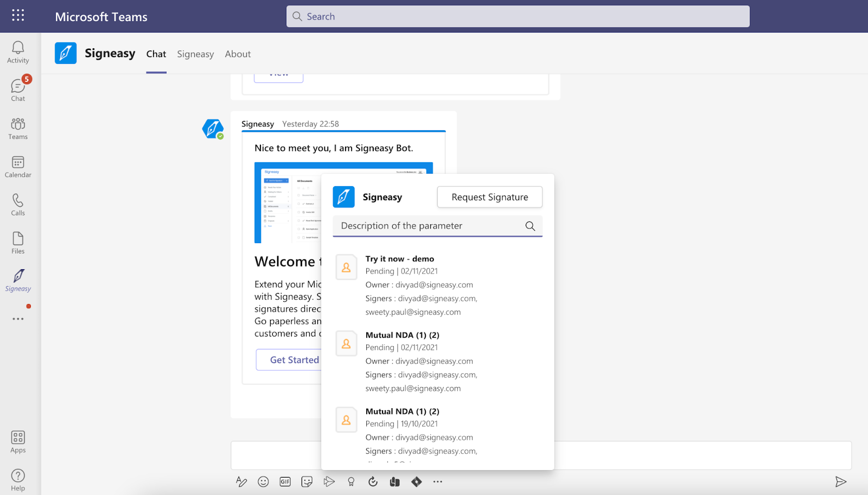Select the Mutual NDA dated 02/11/2021
The height and width of the screenshot is (495, 868).
(437, 361)
